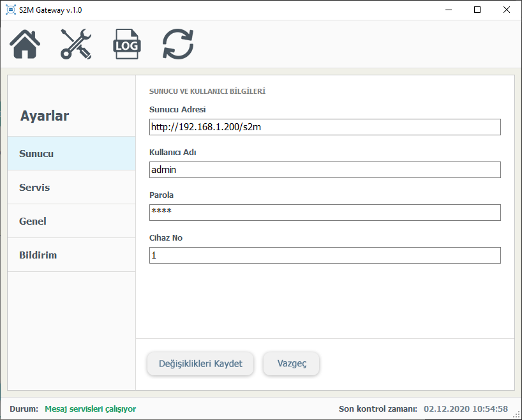Click the refresh sync arrows icon
Image resolution: width=522 pixels, height=420 pixels.
(177, 44)
